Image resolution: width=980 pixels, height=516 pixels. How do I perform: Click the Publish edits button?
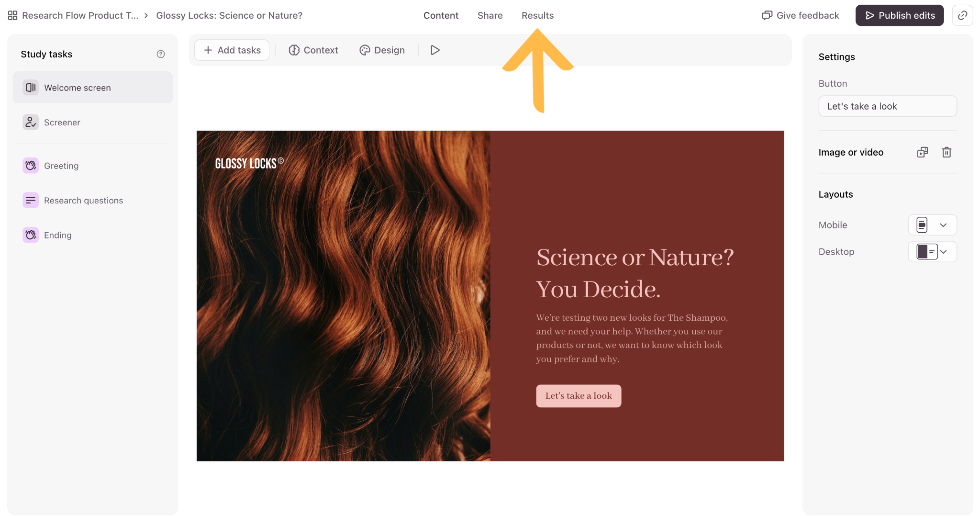pos(899,15)
